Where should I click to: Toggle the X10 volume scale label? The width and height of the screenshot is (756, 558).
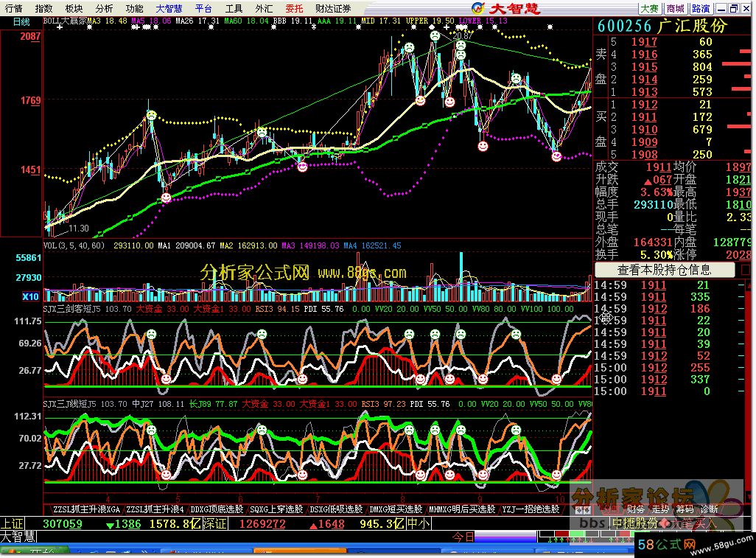pyautogui.click(x=30, y=296)
